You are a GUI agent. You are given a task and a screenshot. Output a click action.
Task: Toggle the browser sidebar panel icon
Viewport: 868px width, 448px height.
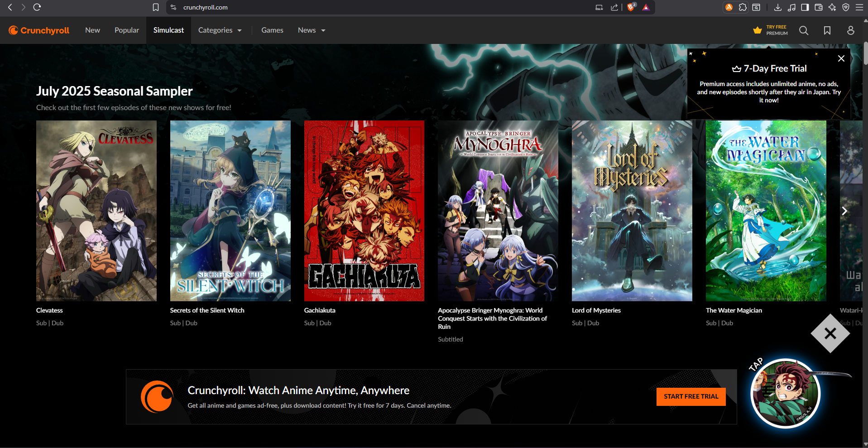point(805,7)
